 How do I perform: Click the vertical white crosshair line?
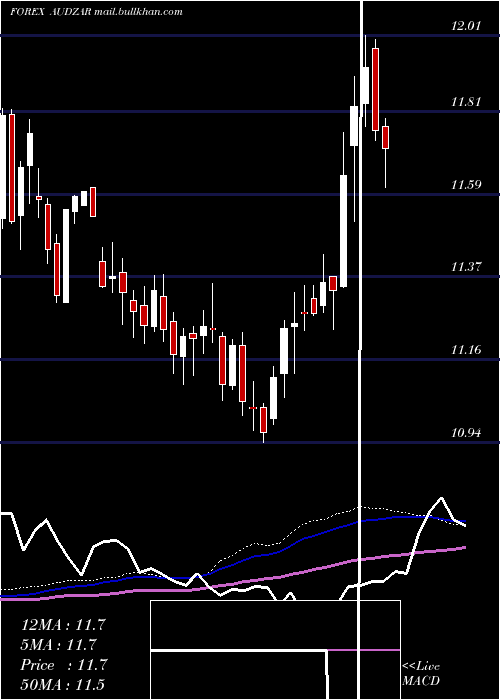point(361,348)
